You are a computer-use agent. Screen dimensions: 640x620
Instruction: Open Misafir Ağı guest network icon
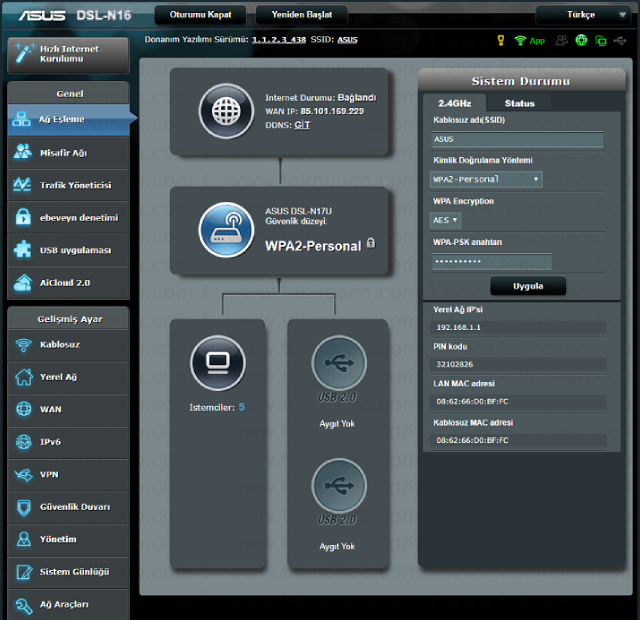click(22, 152)
